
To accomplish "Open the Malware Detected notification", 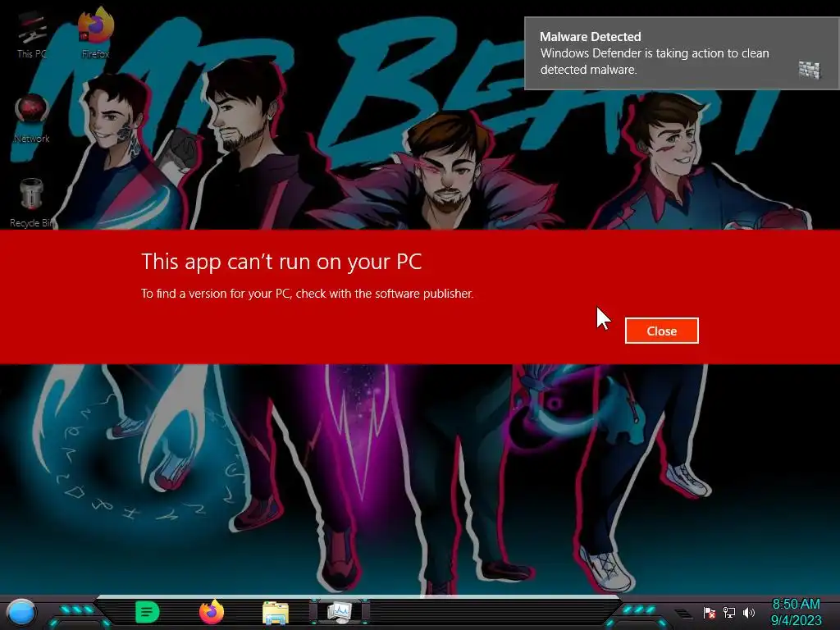I will pos(682,53).
